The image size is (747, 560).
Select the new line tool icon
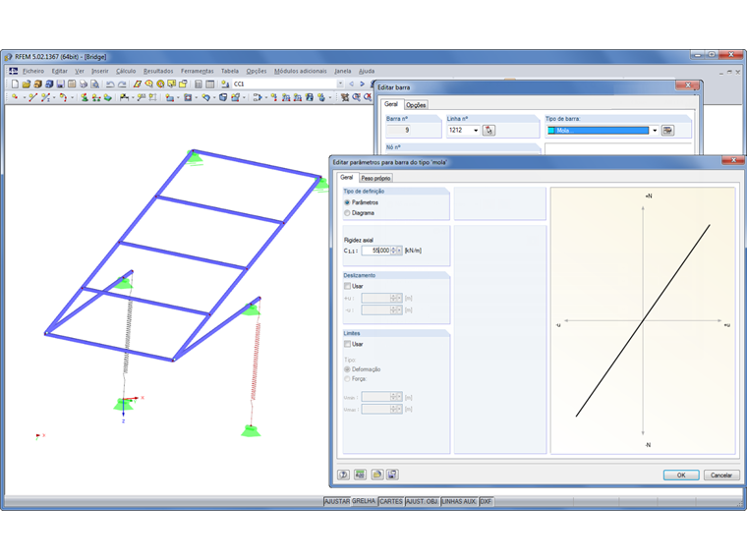pyautogui.click(x=32, y=97)
